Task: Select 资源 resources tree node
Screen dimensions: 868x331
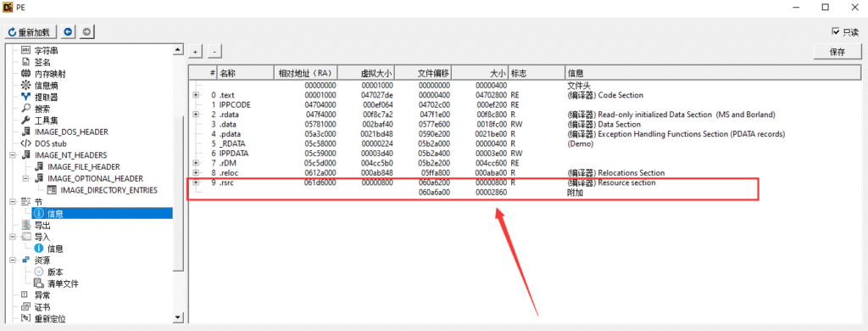Action: tap(42, 260)
